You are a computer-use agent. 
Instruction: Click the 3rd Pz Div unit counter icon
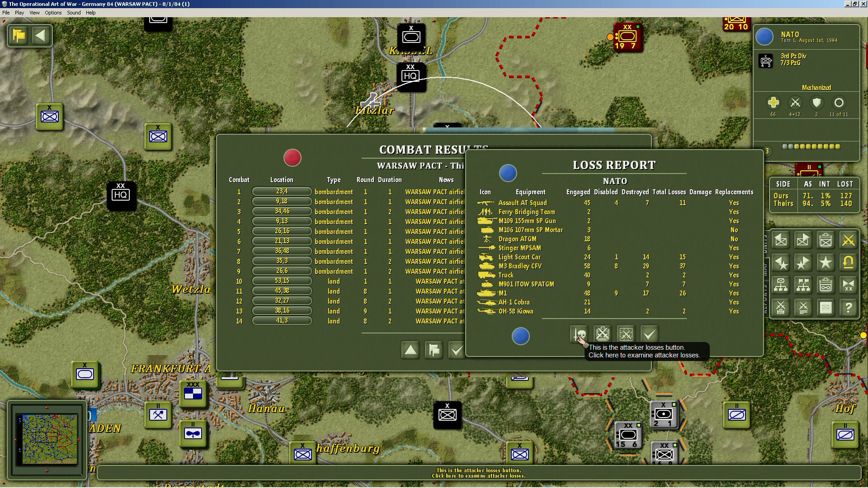(766, 61)
